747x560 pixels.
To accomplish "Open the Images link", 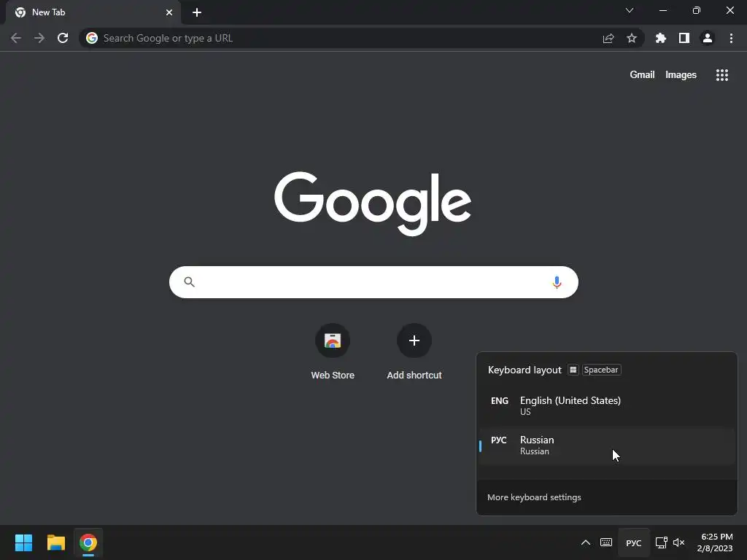I will [681, 75].
